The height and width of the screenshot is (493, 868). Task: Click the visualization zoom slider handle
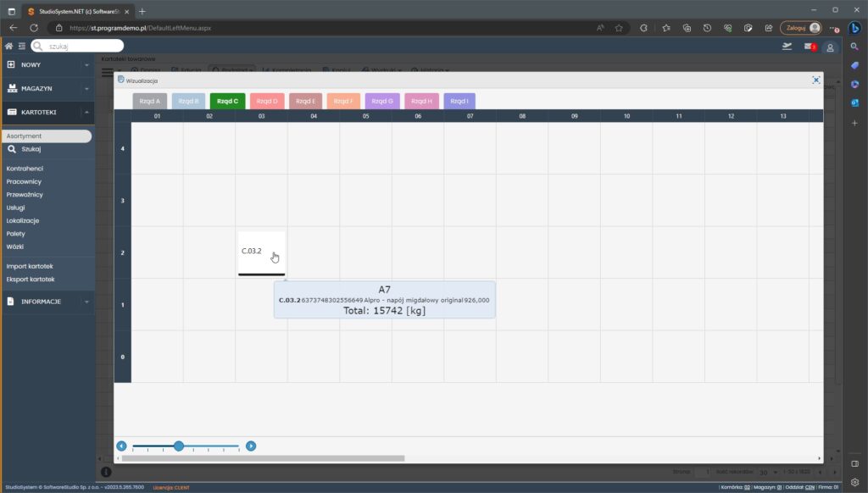pos(178,446)
